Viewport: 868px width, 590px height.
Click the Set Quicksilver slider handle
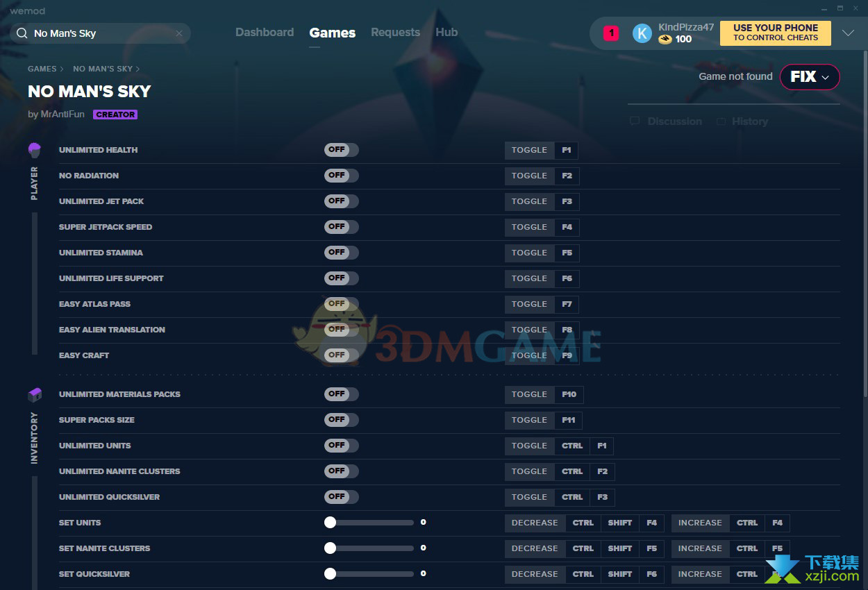[330, 574]
